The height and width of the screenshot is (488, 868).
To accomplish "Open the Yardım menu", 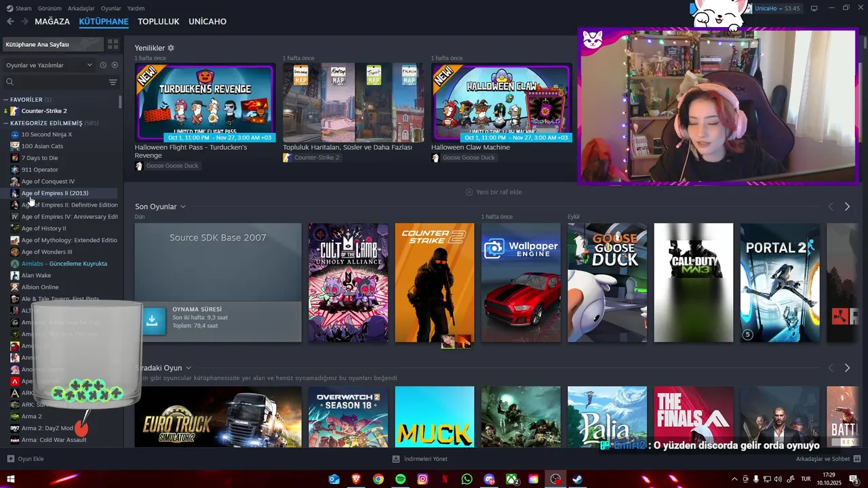I will point(136,8).
